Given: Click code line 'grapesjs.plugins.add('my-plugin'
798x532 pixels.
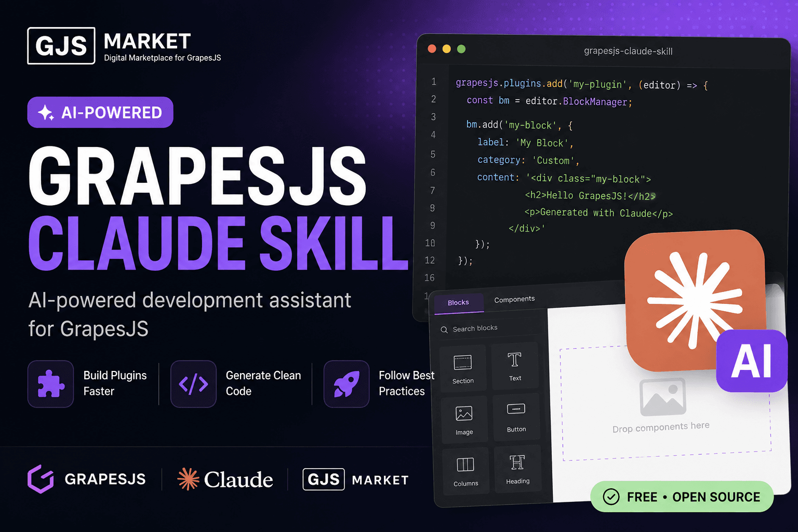Looking at the screenshot, I should click(582, 84).
